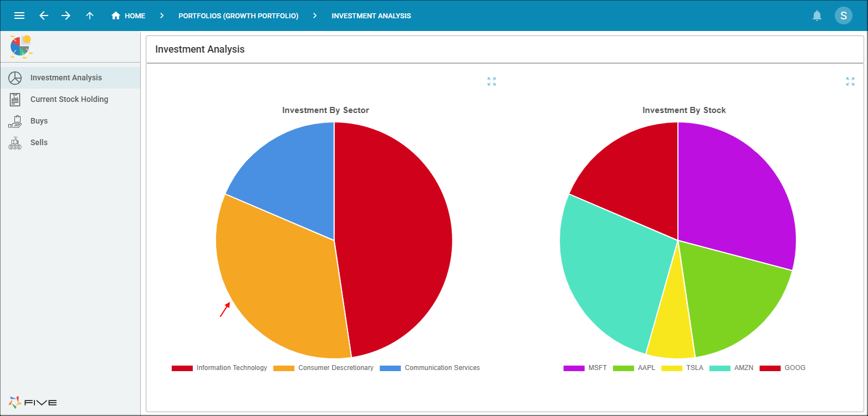Click the up arrow navigation icon
Screen dimensions: 868x416
point(90,16)
